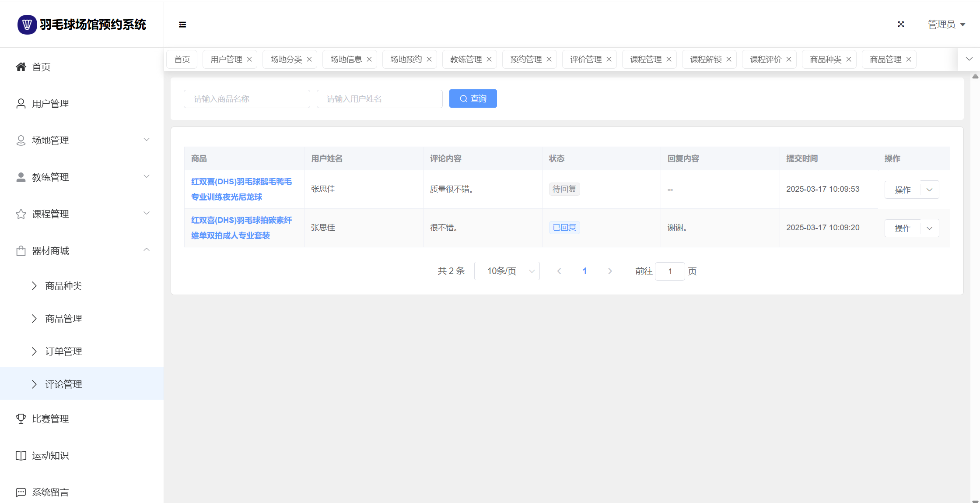The height and width of the screenshot is (503, 980).
Task: Open the tabs overflow chevron at right
Action: [969, 59]
